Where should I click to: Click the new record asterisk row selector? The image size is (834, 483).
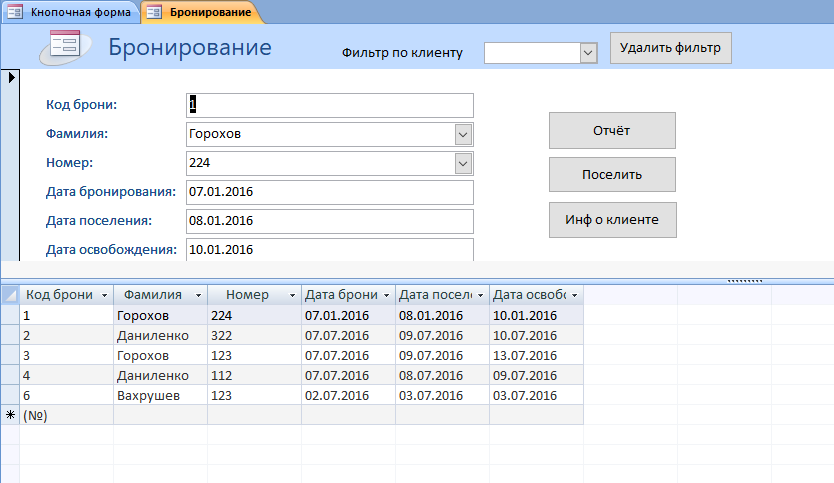[x=10, y=415]
